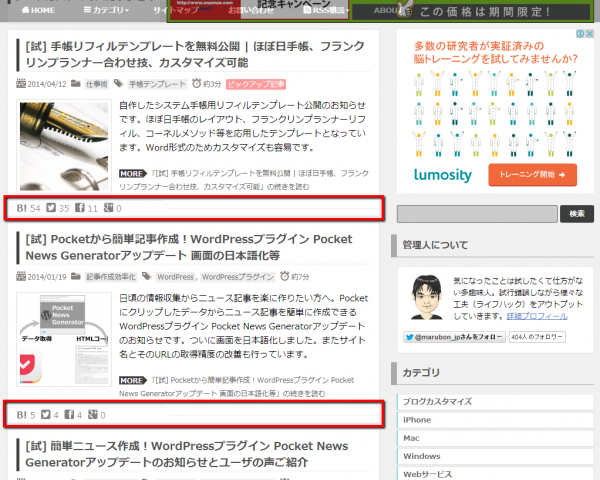Click the AdChoices info icon
The image size is (600, 480).
(x=580, y=34)
